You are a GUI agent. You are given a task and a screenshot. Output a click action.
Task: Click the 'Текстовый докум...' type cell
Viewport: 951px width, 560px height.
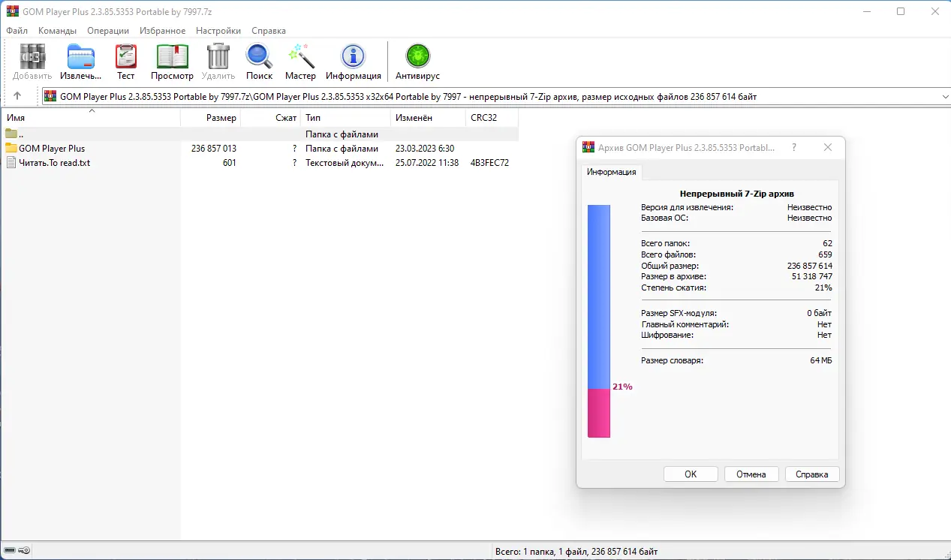coord(345,163)
